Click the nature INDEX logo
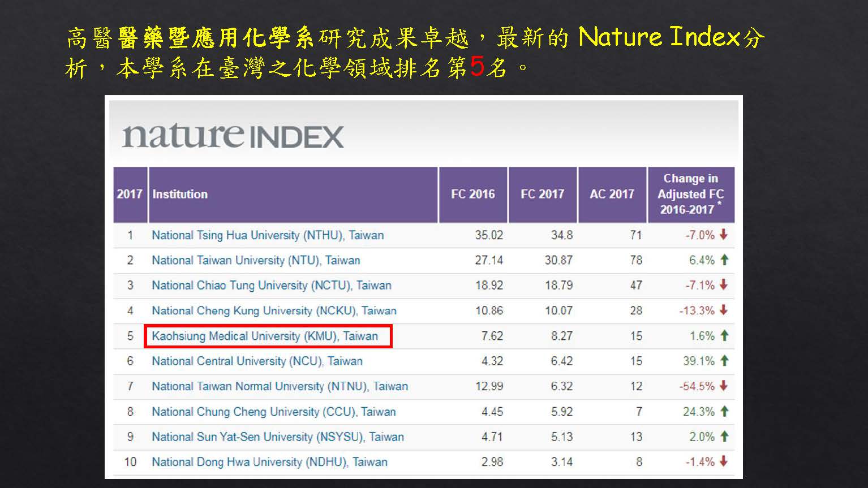This screenshot has width=868, height=488. [x=233, y=136]
